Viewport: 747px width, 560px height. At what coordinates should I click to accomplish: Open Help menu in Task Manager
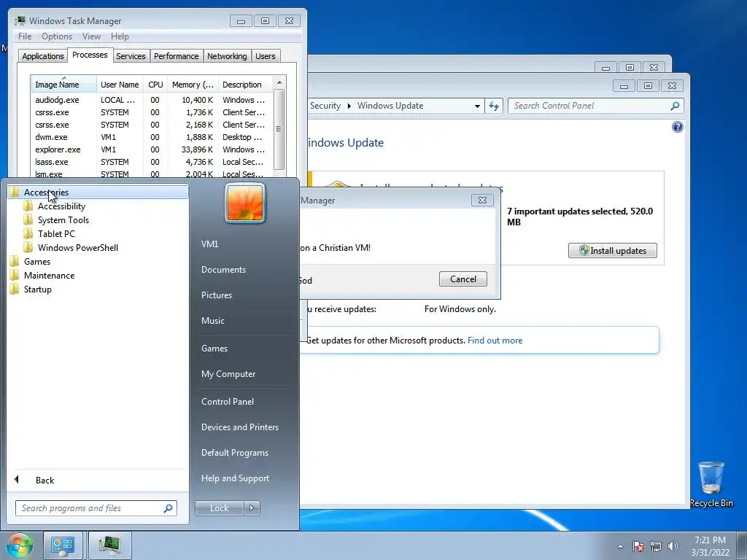tap(120, 36)
